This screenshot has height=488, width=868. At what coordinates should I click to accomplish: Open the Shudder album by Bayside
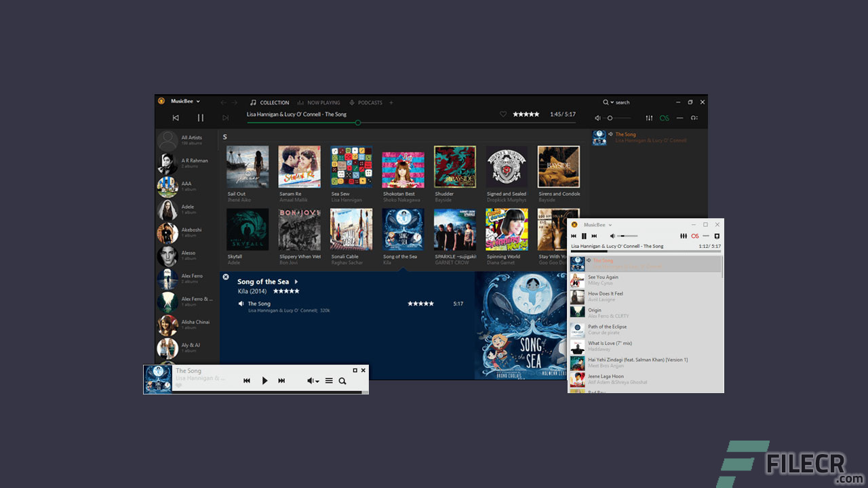(455, 167)
